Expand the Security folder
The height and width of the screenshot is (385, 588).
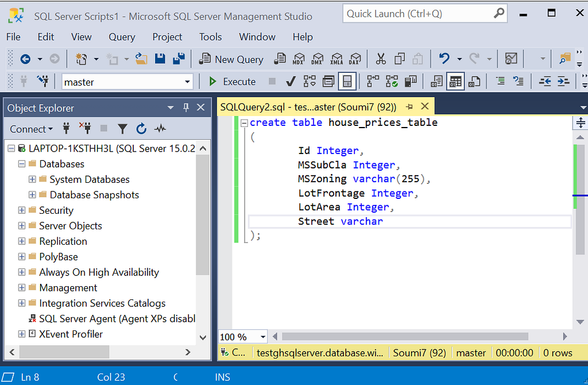22,210
